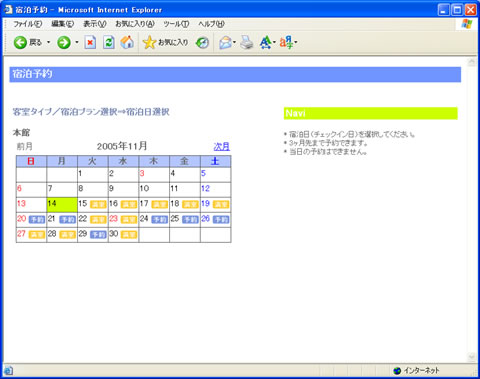Open the お気に入り(A) menu
The image size is (480, 379).
[135, 24]
